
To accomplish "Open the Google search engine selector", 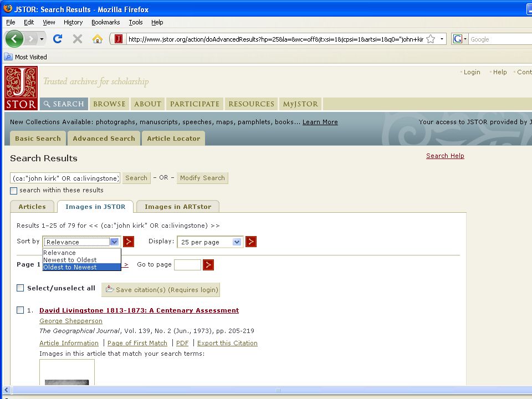I will (x=460, y=39).
